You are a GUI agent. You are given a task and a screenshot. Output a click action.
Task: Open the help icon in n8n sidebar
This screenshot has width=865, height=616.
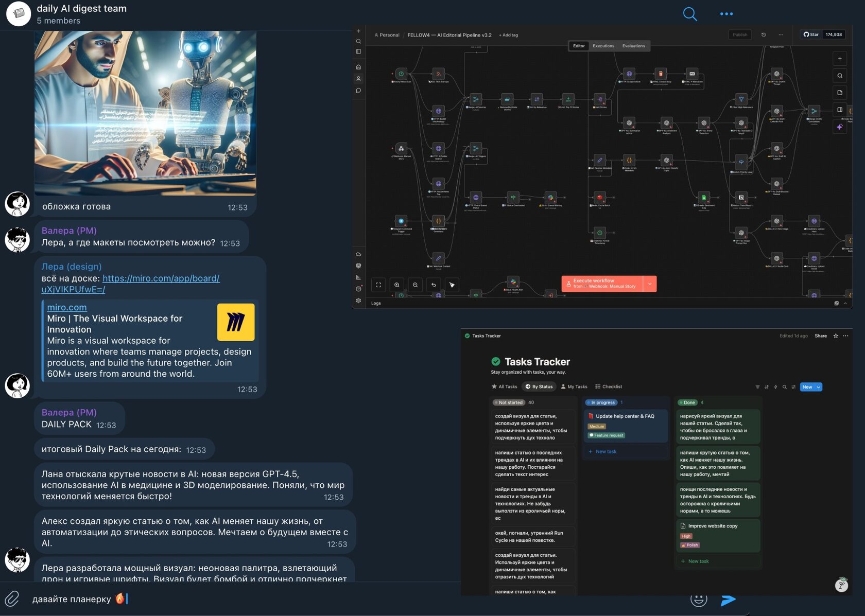pyautogui.click(x=358, y=289)
